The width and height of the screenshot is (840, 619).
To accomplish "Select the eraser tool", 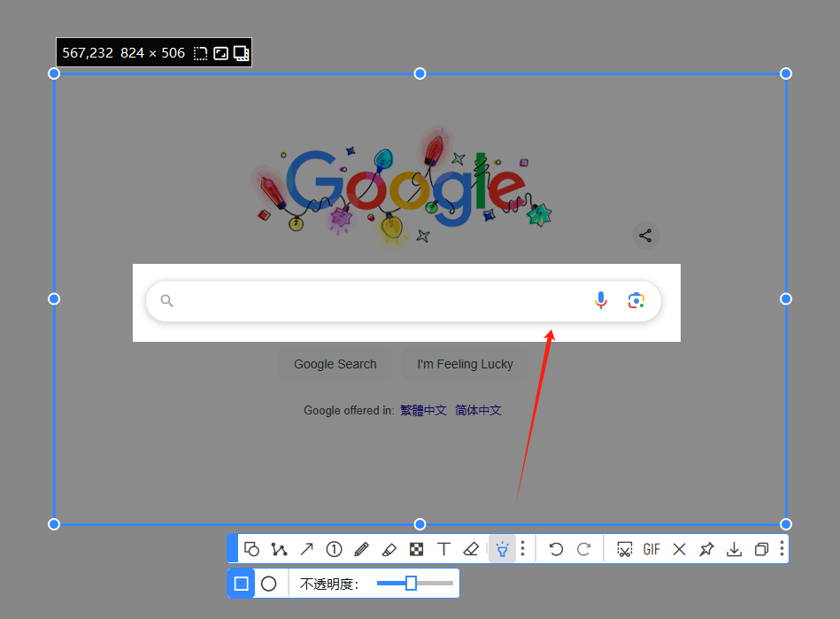I will click(x=471, y=549).
